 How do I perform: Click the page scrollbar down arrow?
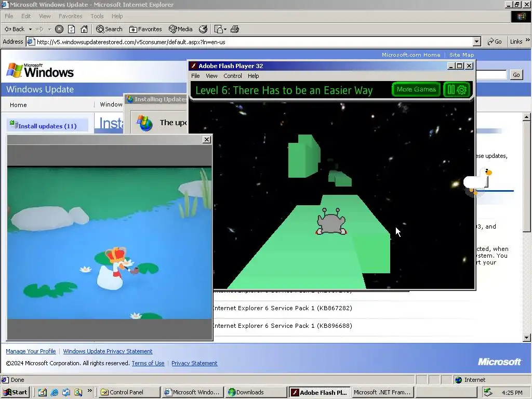pos(527,337)
